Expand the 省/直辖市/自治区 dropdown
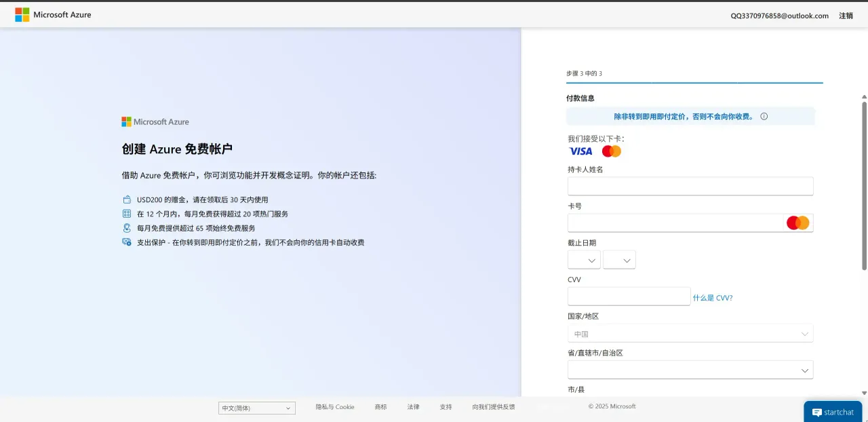The height and width of the screenshot is (422, 868). pyautogui.click(x=690, y=370)
